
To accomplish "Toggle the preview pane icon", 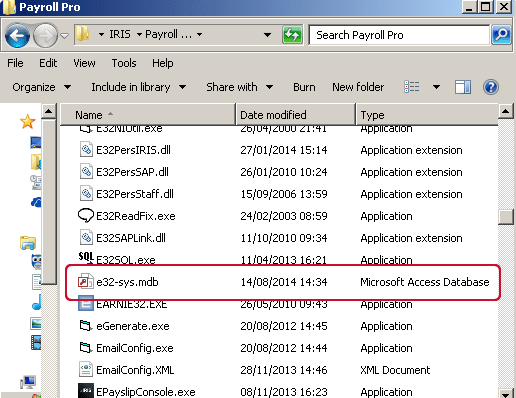I will click(x=463, y=87).
